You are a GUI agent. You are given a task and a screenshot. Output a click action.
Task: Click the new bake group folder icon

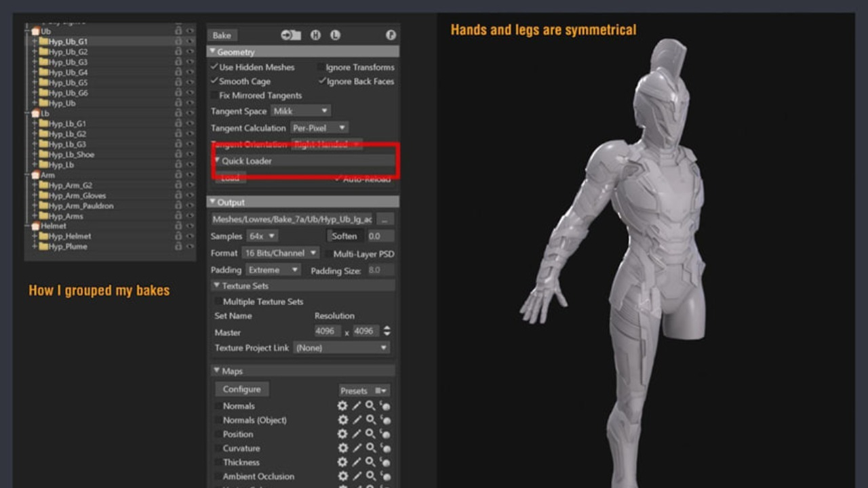click(291, 35)
